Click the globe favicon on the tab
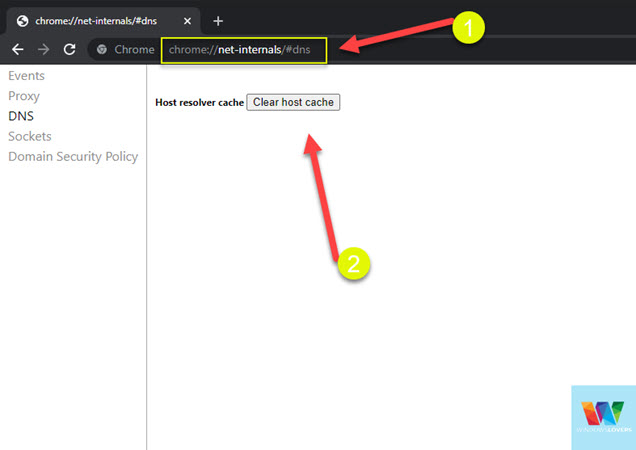The height and width of the screenshot is (450, 636). (x=22, y=21)
